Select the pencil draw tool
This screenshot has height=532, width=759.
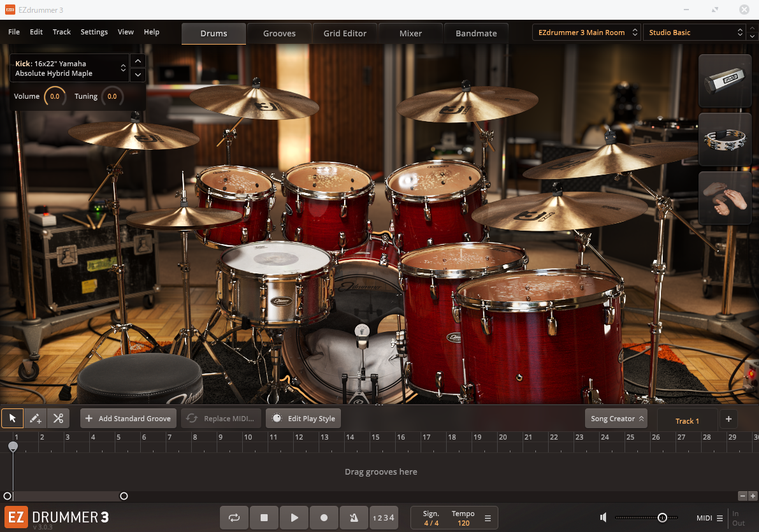point(35,419)
